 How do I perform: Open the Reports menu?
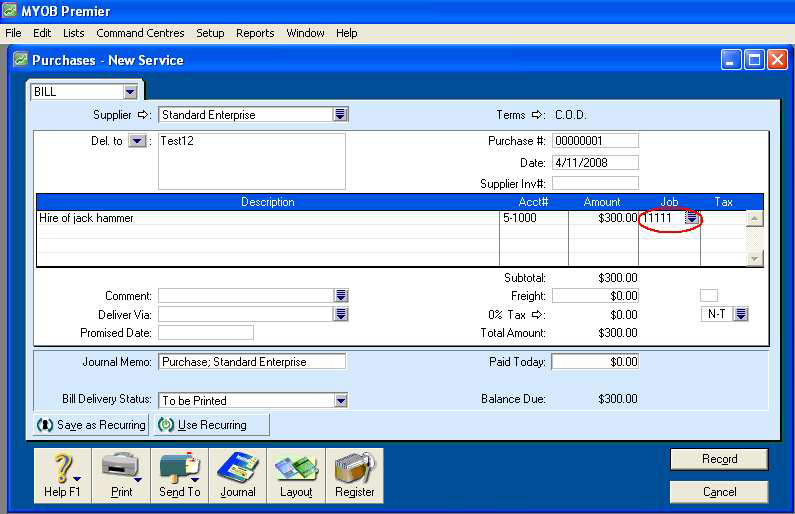coord(255,33)
